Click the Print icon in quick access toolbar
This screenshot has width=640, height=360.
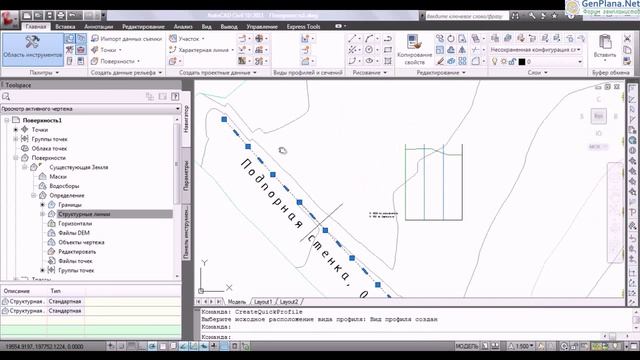click(60, 16)
